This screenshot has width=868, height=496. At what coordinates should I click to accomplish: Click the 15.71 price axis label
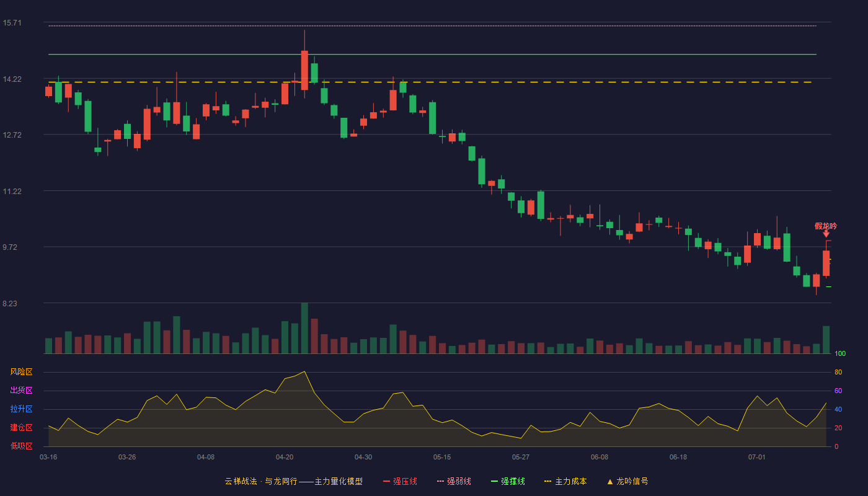point(12,23)
